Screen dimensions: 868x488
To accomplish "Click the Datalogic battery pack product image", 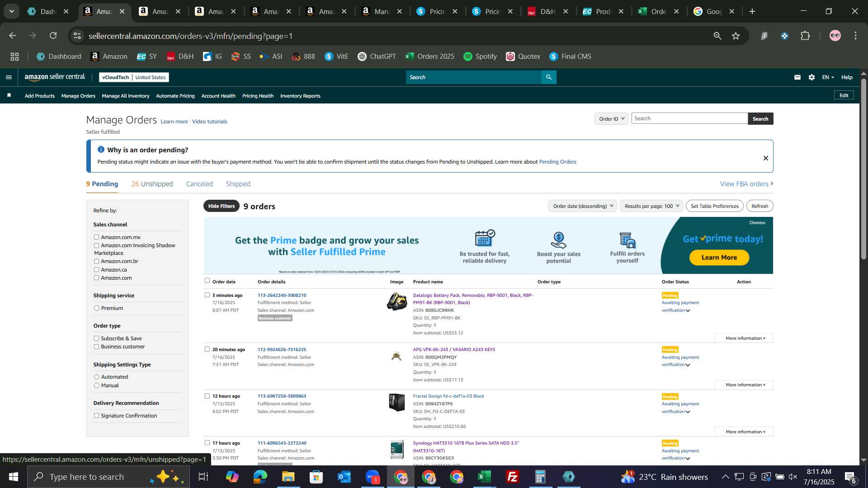I will [397, 302].
